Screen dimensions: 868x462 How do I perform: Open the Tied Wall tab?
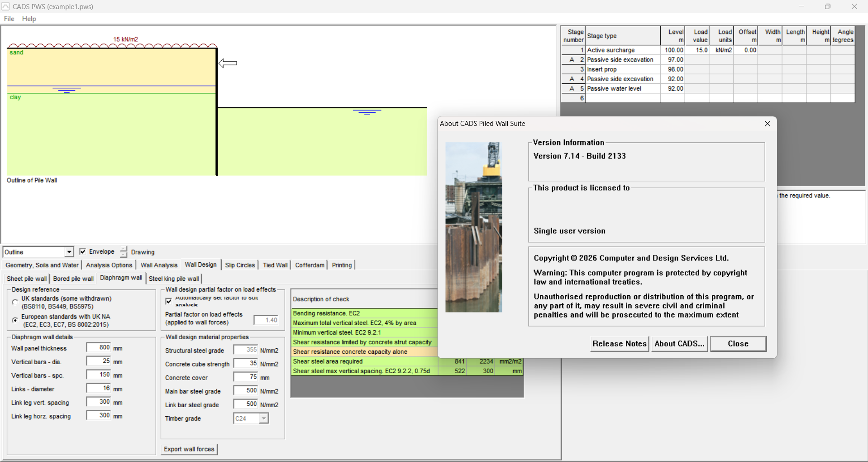click(x=275, y=265)
